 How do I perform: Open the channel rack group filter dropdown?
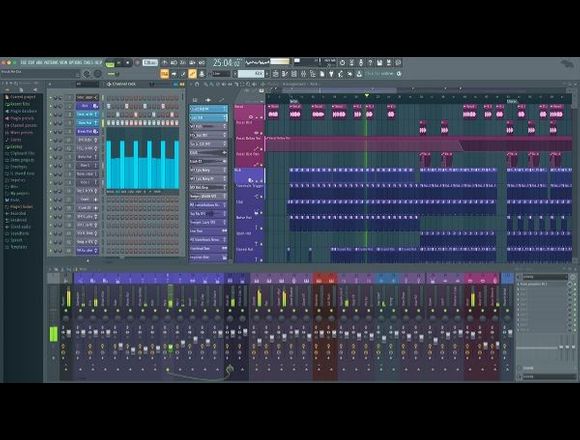point(88,84)
